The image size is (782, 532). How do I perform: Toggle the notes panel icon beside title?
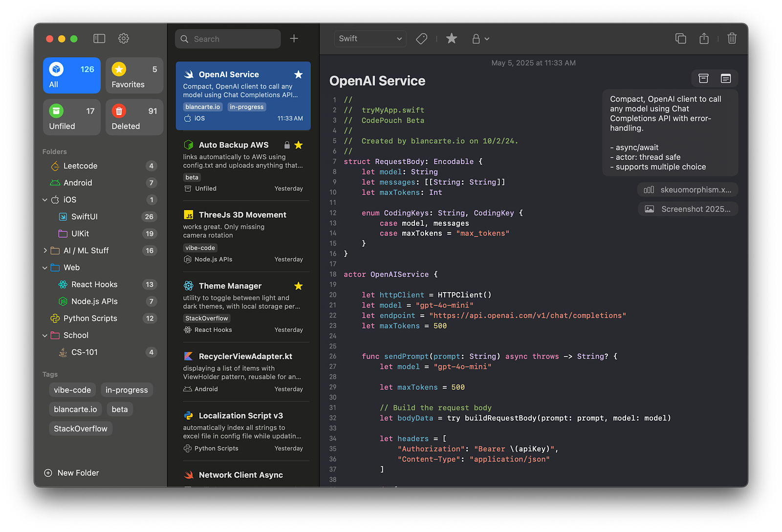point(726,78)
